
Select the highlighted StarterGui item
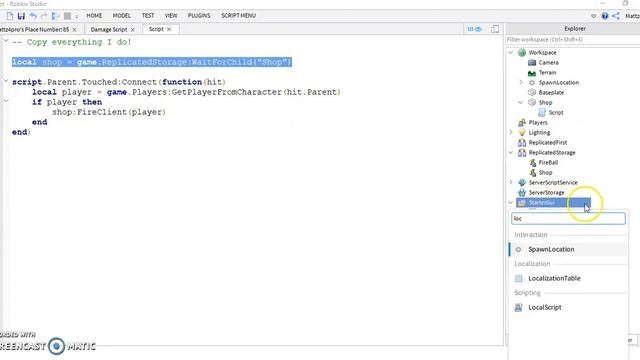(553, 202)
